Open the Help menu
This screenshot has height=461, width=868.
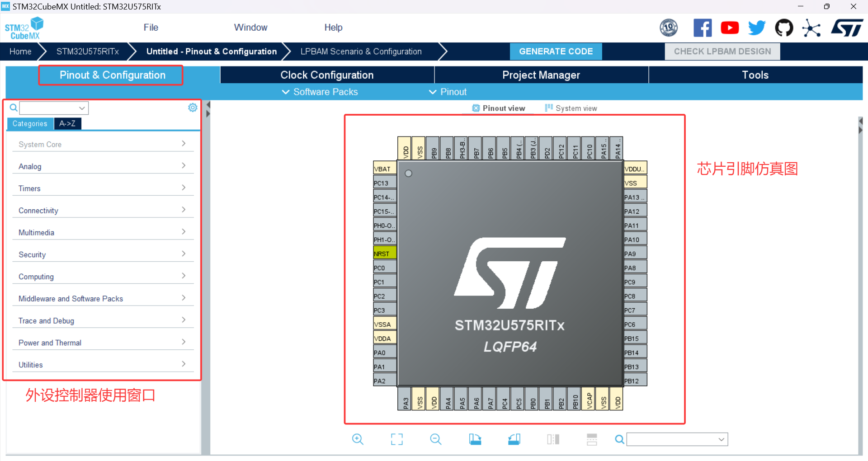333,28
